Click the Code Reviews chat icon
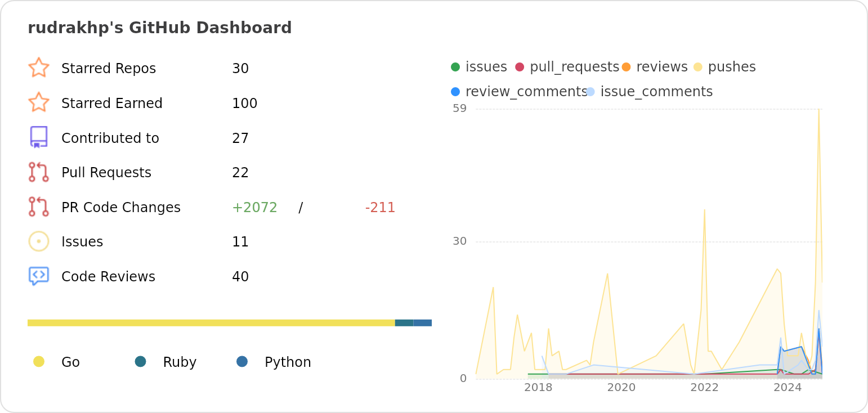Image resolution: width=868 pixels, height=413 pixels. [39, 276]
